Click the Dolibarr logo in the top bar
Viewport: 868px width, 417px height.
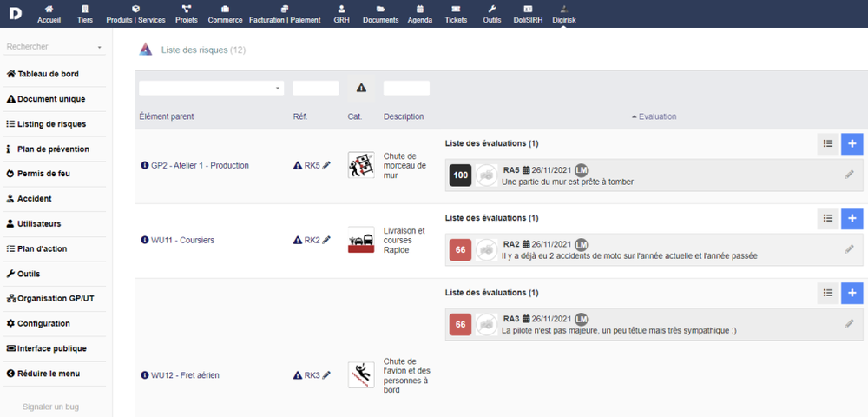16,13
